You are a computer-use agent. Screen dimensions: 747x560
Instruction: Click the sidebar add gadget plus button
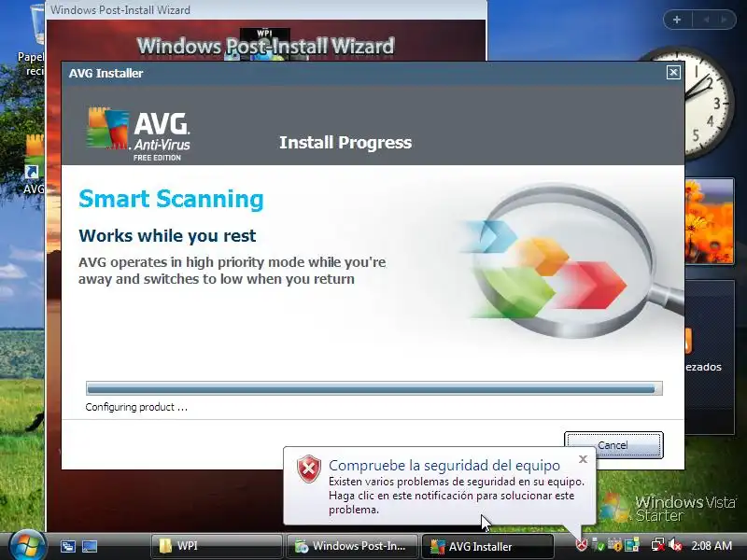pyautogui.click(x=676, y=20)
